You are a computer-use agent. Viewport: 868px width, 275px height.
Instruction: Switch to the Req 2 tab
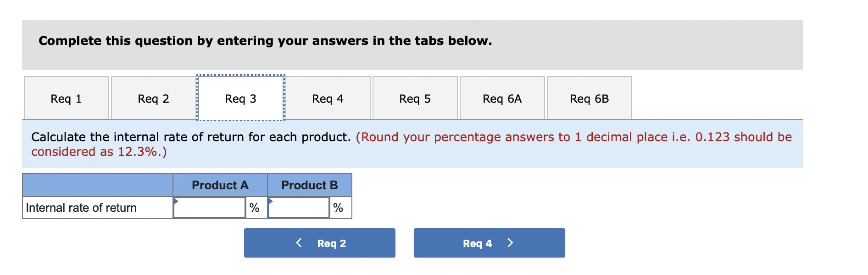coord(153,98)
